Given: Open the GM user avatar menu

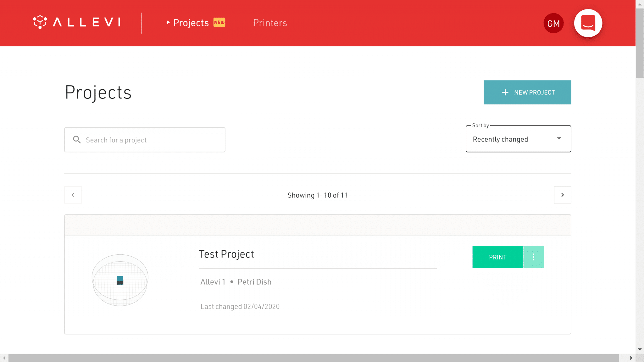Looking at the screenshot, I should [x=553, y=23].
